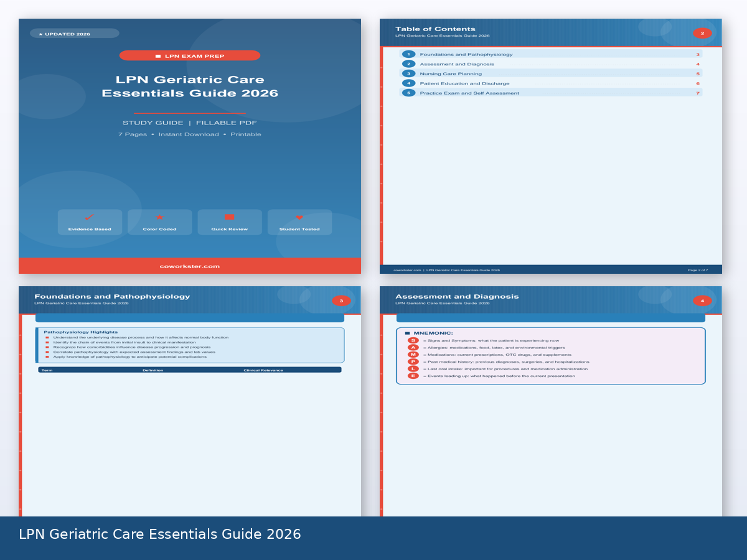Select the numbered circle 1 beside Foundations entry

pos(408,54)
